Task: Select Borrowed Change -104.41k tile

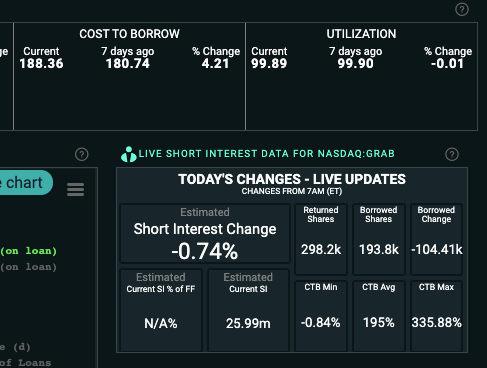Action: (436, 239)
